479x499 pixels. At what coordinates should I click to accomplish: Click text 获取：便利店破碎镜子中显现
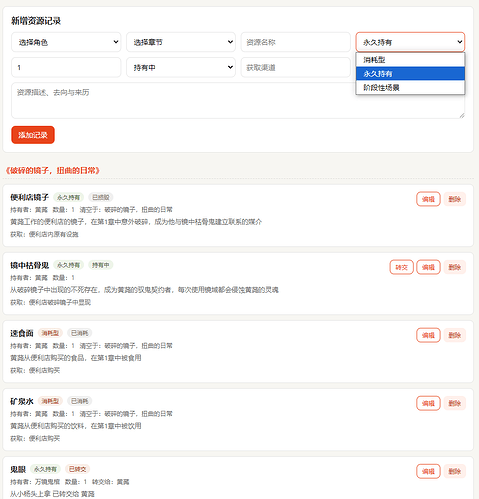click(x=50, y=303)
